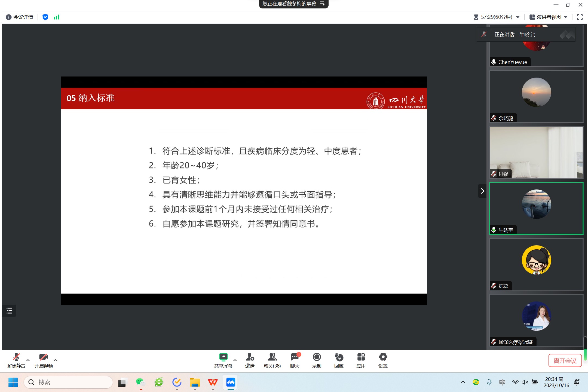The image size is (588, 392).
Task: Expand audio options arrow next to mute
Action: pyautogui.click(x=28, y=360)
